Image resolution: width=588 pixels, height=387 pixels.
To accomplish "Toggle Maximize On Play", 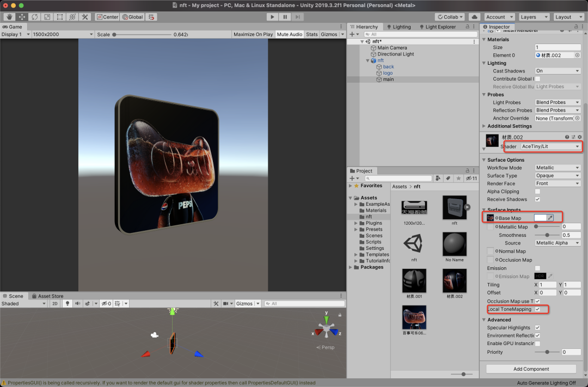I will coord(253,34).
